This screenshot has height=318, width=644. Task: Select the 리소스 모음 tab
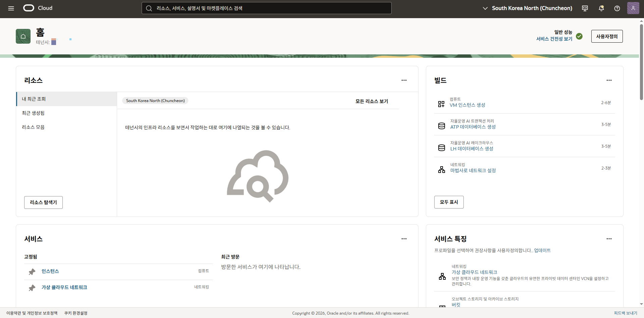click(66, 127)
